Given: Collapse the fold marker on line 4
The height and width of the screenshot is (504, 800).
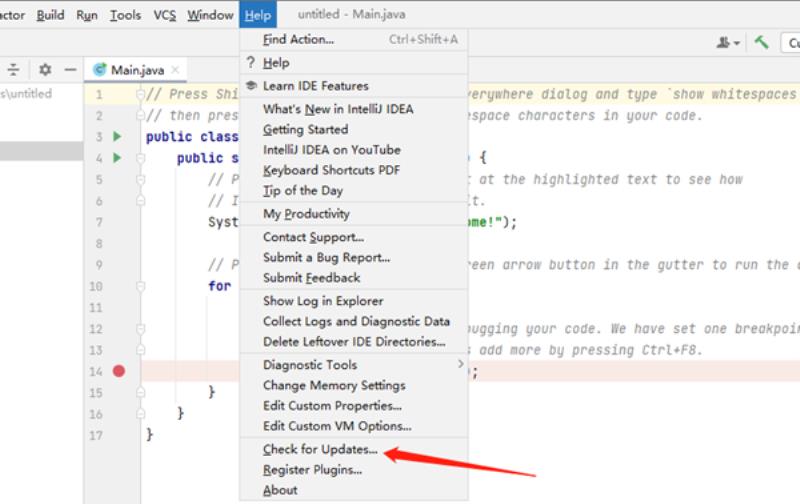Looking at the screenshot, I should (141, 158).
